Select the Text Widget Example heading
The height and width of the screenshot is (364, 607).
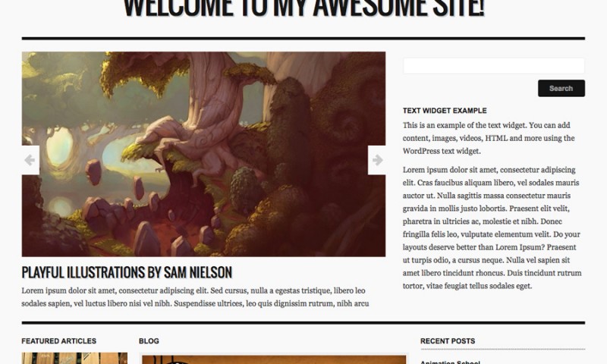click(x=445, y=111)
